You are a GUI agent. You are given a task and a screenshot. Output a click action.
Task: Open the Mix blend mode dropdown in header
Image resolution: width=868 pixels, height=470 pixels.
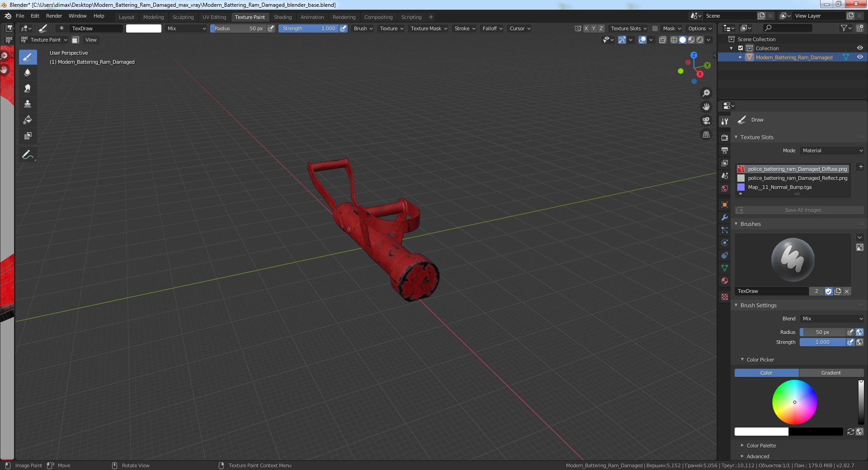pos(186,28)
